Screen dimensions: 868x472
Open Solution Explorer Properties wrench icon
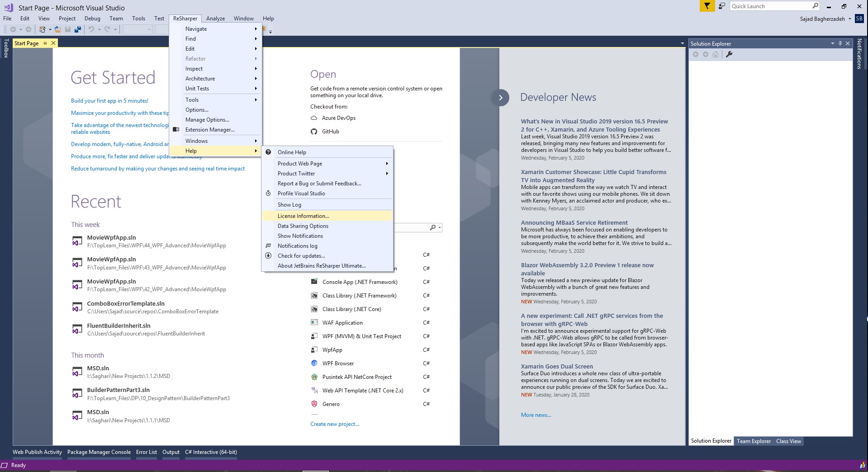click(729, 54)
